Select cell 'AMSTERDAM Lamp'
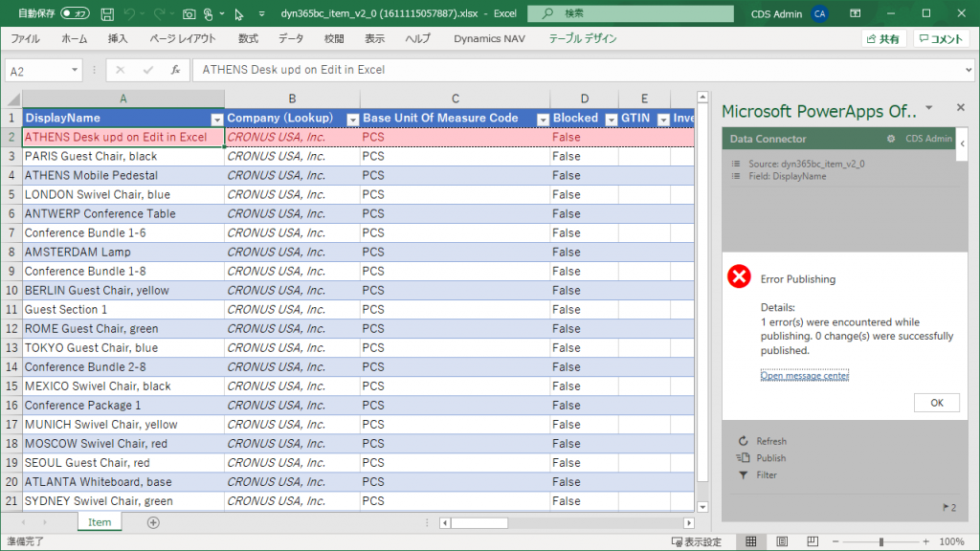 (x=123, y=252)
